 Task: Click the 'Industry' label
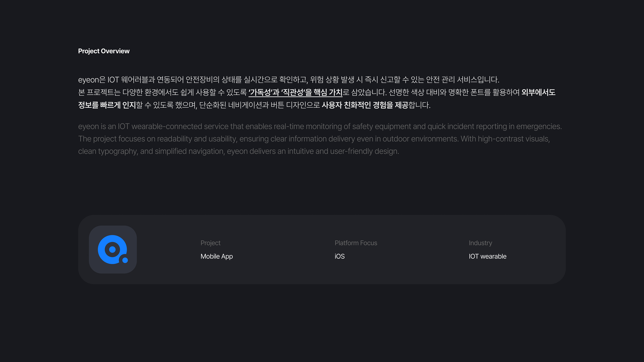480,243
